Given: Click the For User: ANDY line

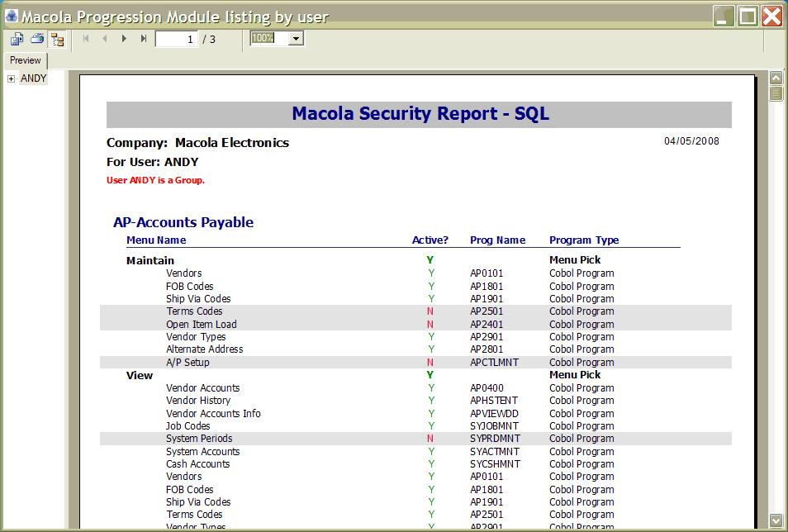Looking at the screenshot, I should [x=152, y=162].
